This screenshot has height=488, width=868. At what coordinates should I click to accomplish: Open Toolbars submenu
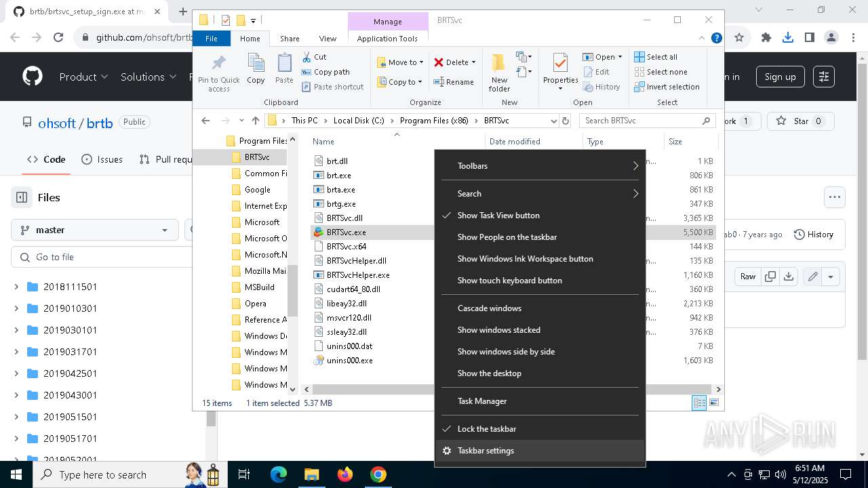click(x=540, y=166)
